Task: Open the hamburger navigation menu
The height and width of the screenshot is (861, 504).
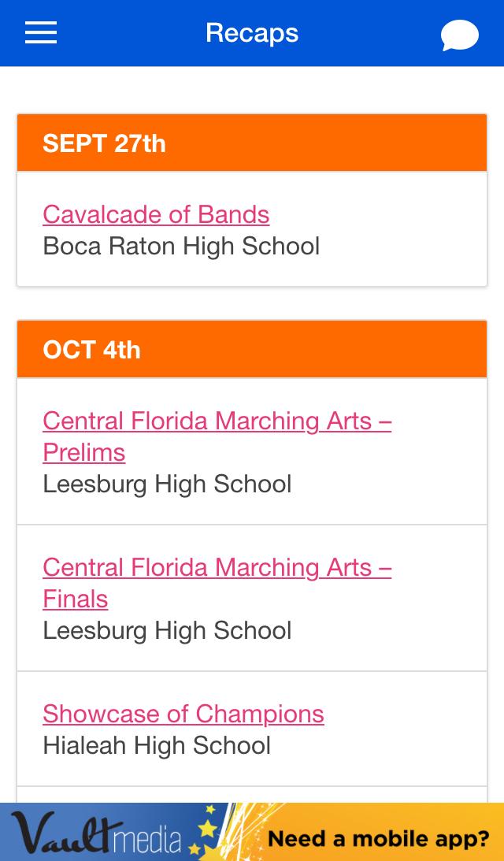Action: 41,33
